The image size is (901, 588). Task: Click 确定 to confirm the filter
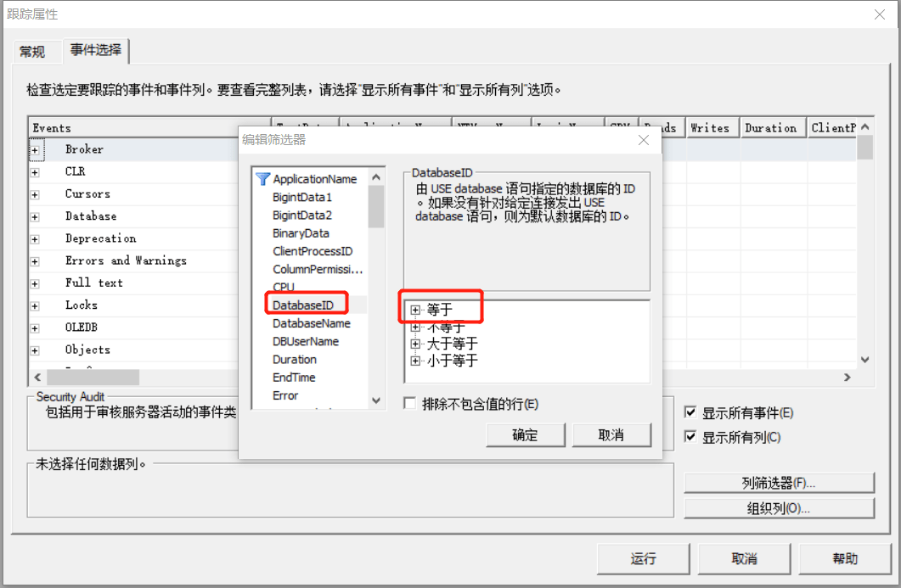point(525,435)
